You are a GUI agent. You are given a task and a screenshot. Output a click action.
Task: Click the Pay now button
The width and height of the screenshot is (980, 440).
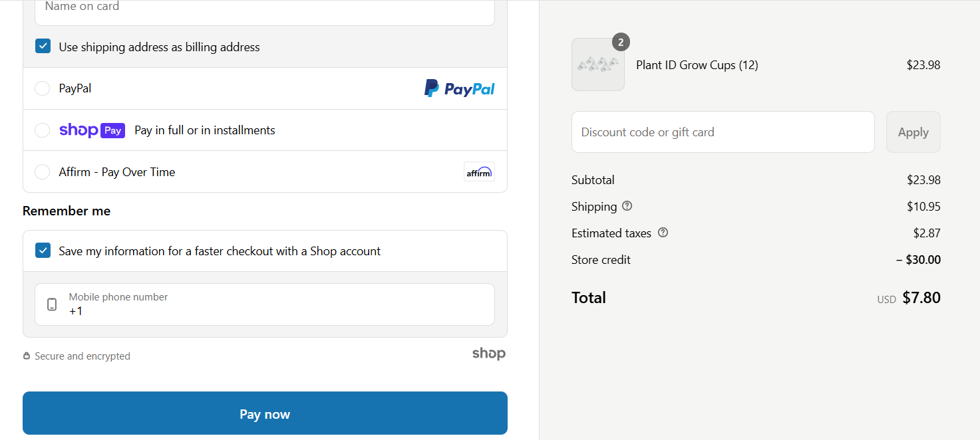coord(265,413)
